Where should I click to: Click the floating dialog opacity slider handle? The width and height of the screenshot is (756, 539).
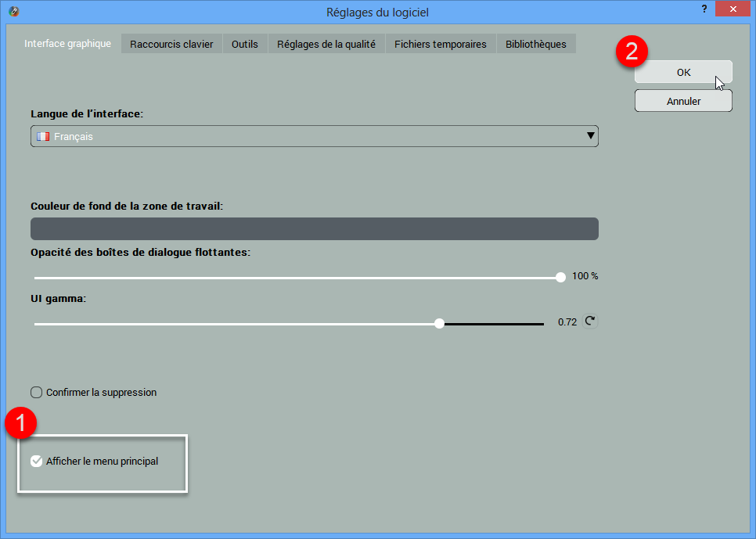(x=560, y=277)
